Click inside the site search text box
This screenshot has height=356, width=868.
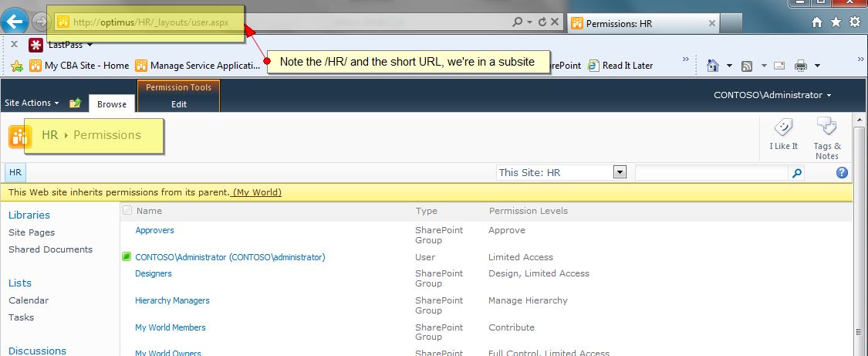(711, 173)
